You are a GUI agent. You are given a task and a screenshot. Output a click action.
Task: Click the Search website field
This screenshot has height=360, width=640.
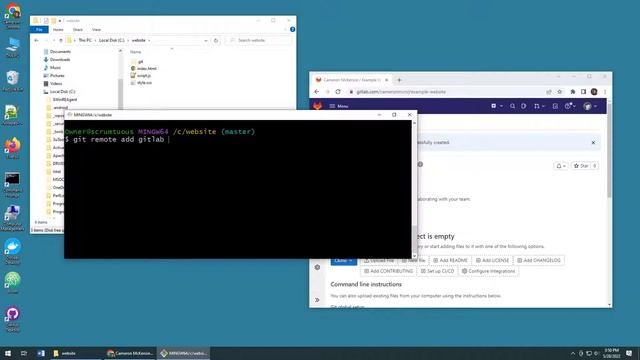click(259, 40)
